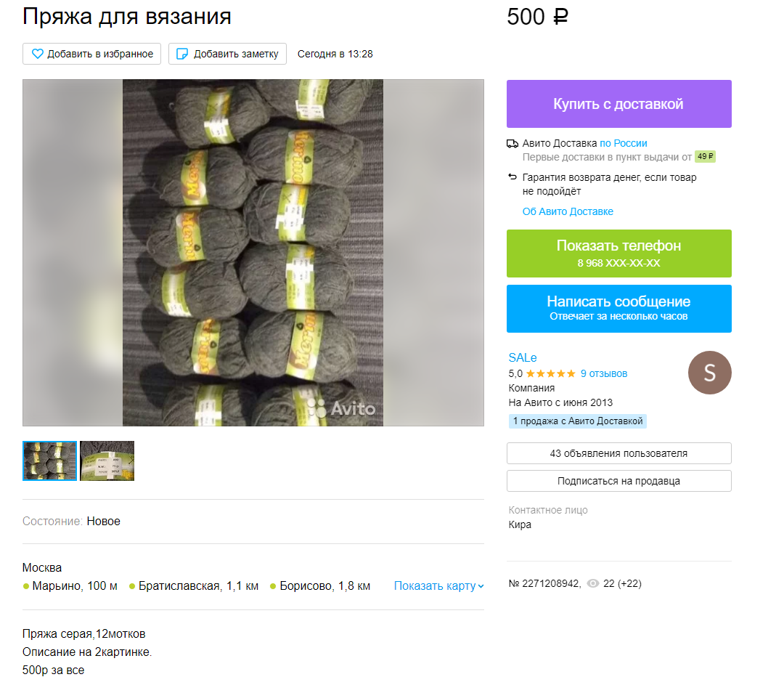Click the note icon beside Добавить заметку
This screenshot has height=677, width=784.
tap(182, 54)
